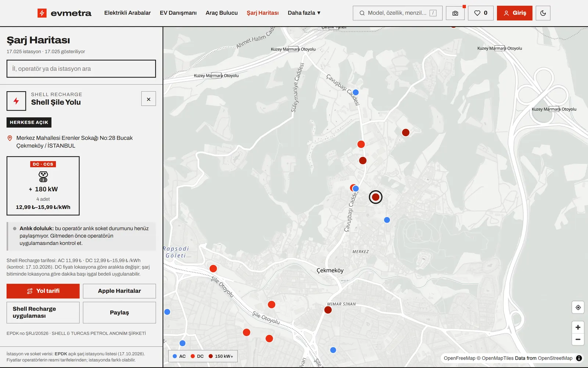Share station with Paylaş button
Viewport: 588px width, 368px height.
point(119,312)
